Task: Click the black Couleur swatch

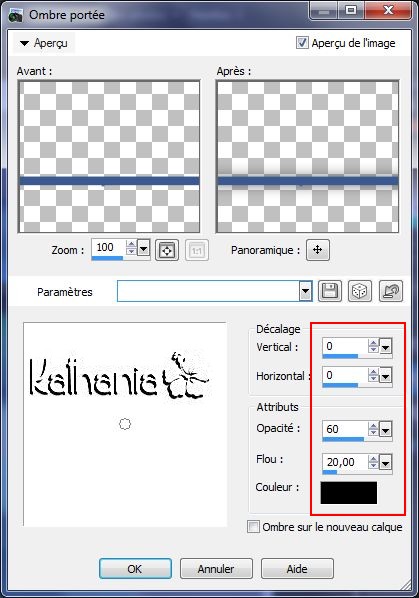Action: 349,492
